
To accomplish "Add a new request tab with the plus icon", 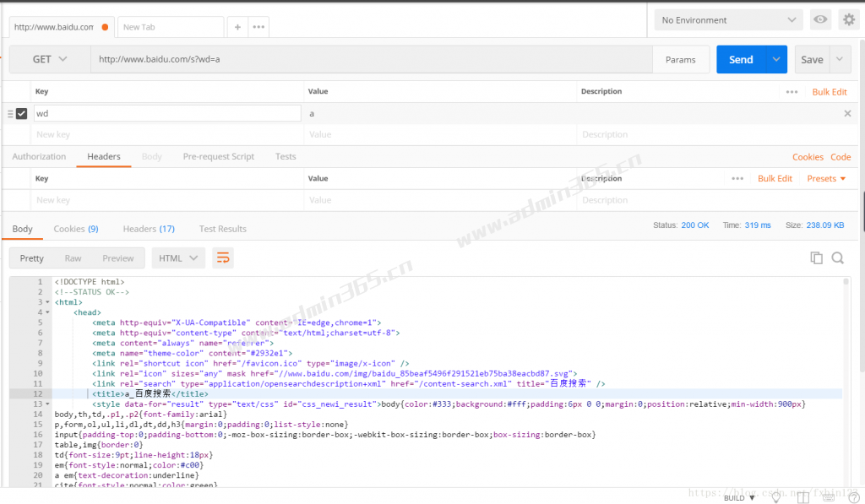I will pos(237,27).
